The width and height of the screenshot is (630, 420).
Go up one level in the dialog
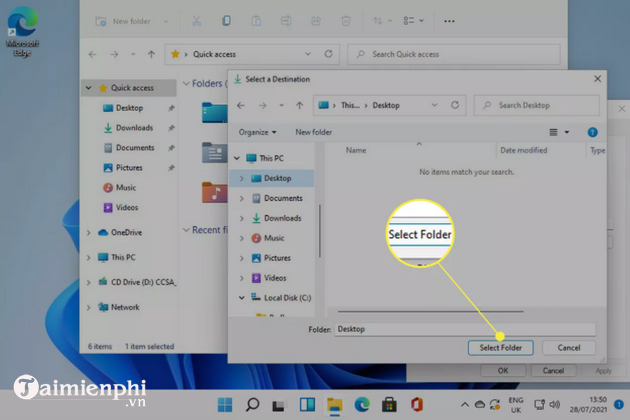pyautogui.click(x=300, y=105)
